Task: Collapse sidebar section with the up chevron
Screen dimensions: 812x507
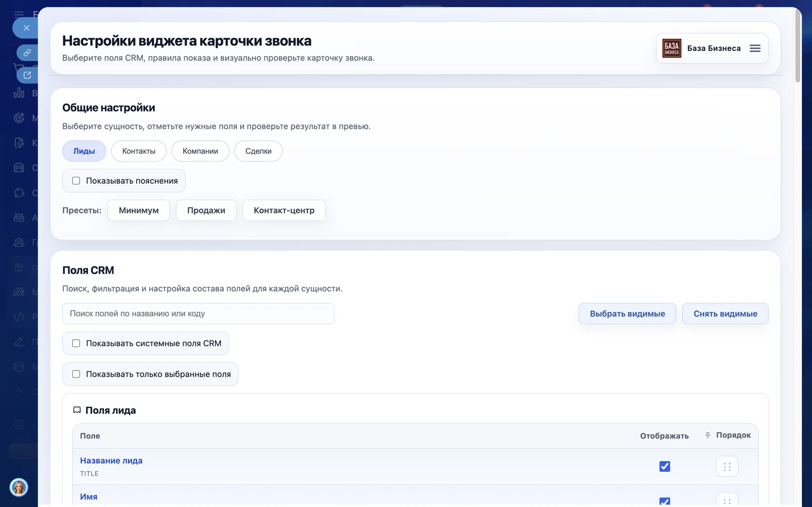Action: coord(19,391)
